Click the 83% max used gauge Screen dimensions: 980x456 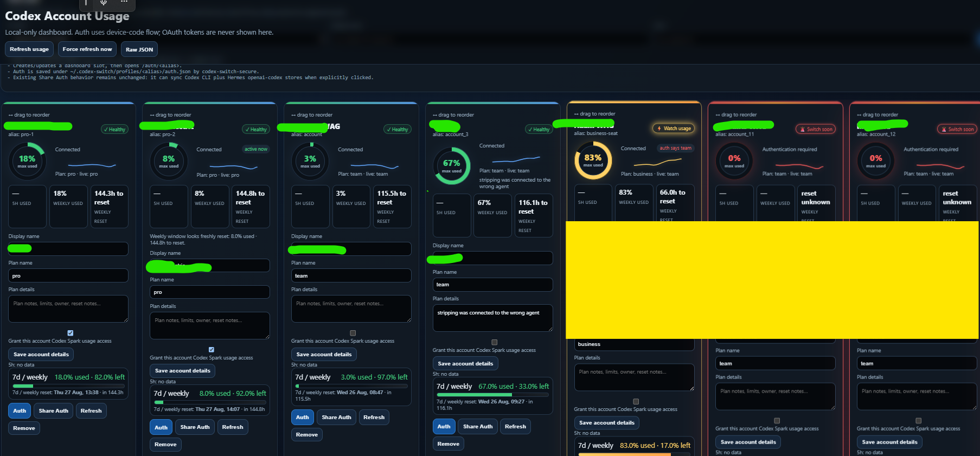593,160
